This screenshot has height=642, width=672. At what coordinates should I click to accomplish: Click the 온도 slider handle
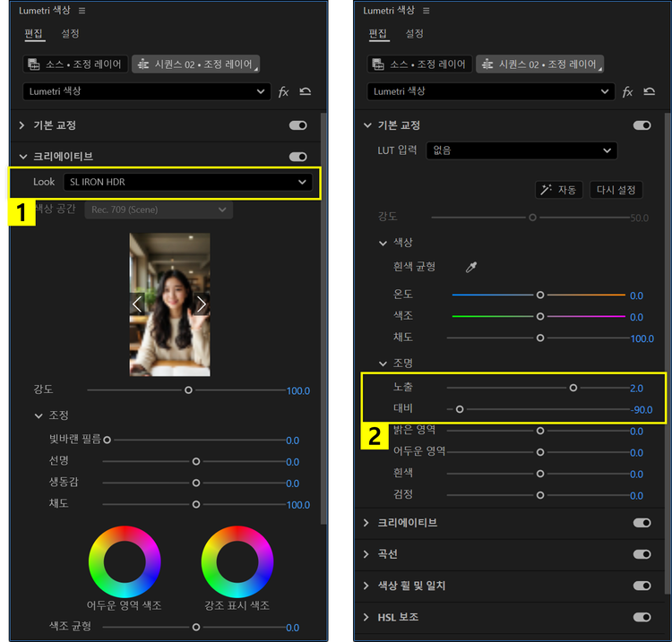[540, 295]
